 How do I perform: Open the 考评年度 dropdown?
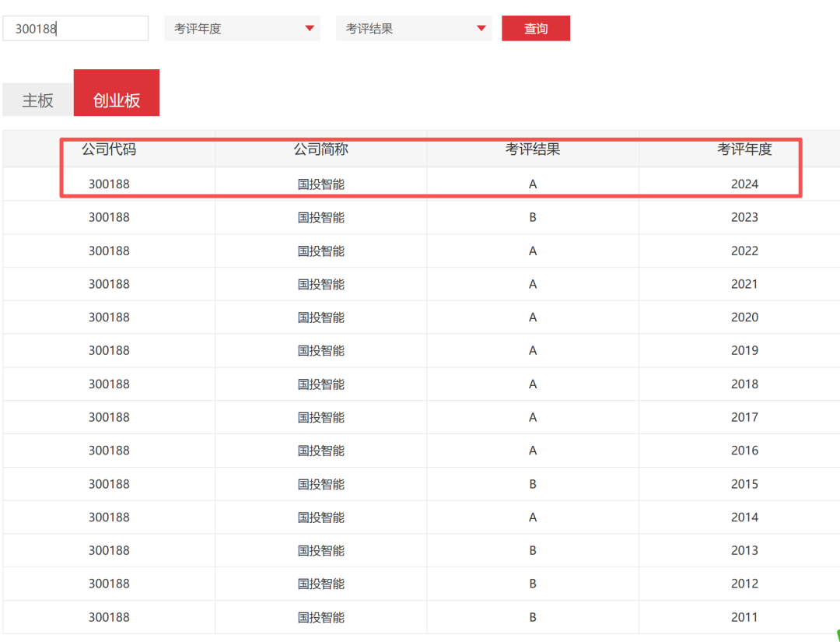point(241,29)
